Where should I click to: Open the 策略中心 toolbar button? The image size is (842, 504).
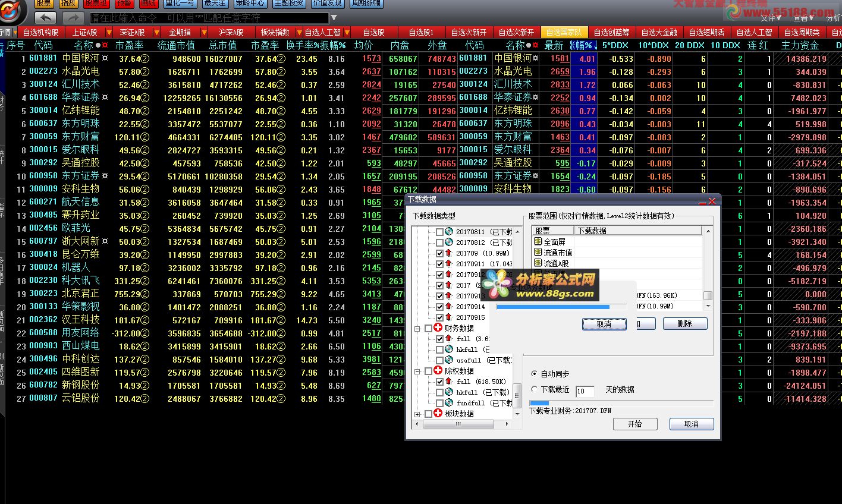(250, 3)
